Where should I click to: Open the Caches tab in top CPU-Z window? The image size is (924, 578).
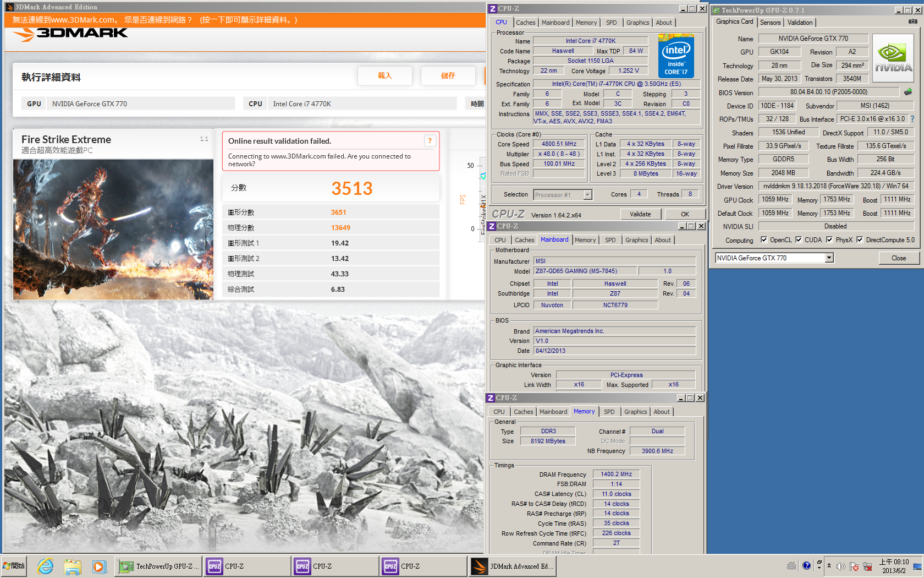525,23
